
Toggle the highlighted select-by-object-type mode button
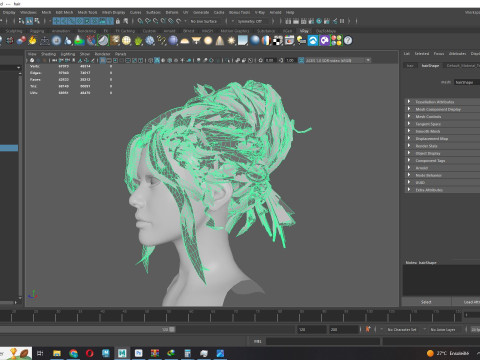pyautogui.click(x=29, y=21)
